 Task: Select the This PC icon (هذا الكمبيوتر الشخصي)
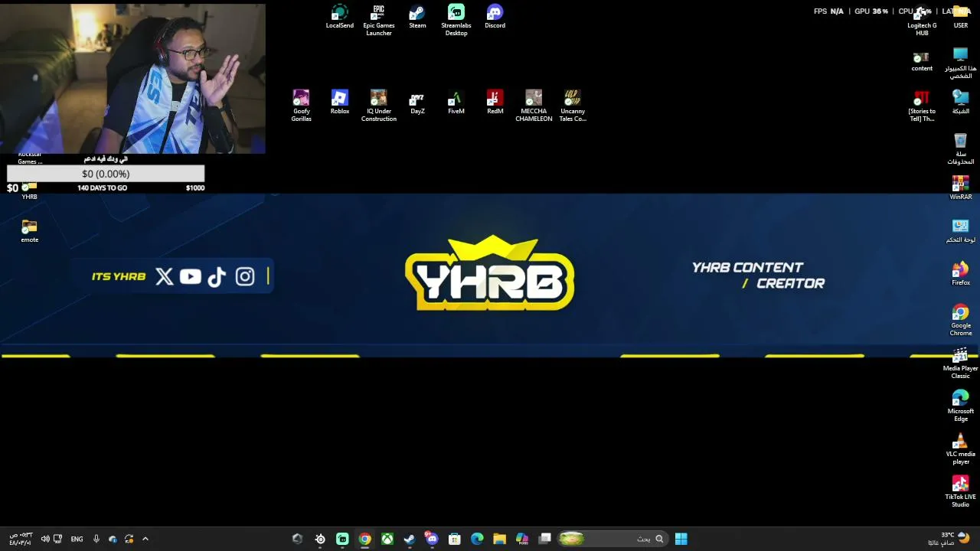click(x=961, y=64)
